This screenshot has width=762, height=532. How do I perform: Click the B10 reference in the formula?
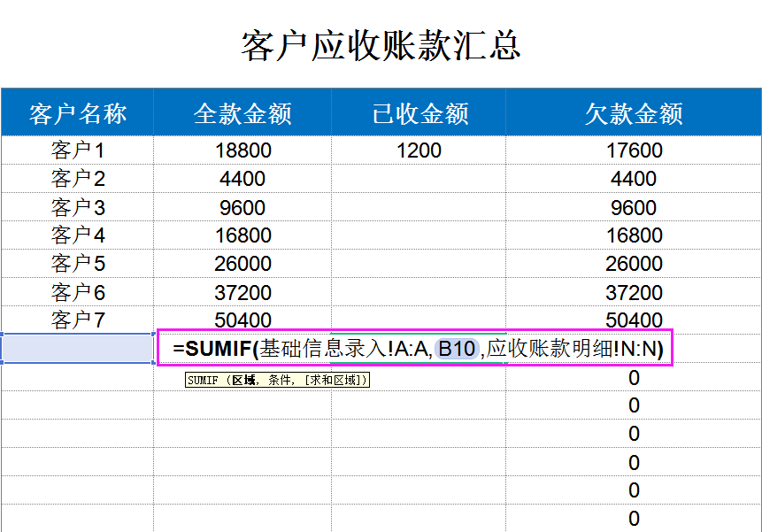click(457, 349)
